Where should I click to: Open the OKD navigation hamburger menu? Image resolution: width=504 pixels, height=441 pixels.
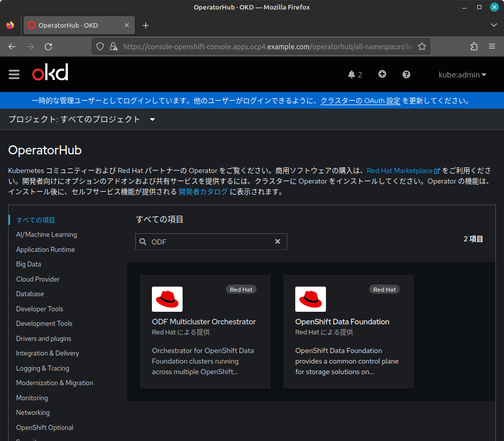pos(14,74)
